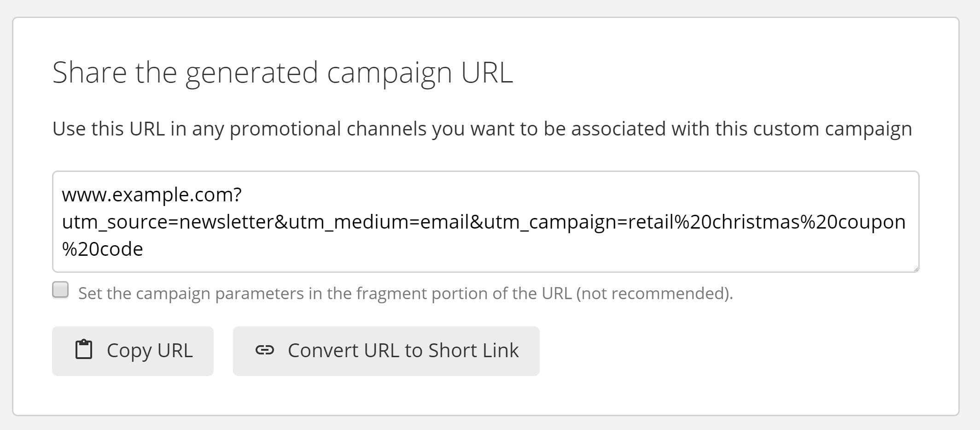
Task: Select the clipboard glyph for copying the URL
Action: [x=84, y=350]
